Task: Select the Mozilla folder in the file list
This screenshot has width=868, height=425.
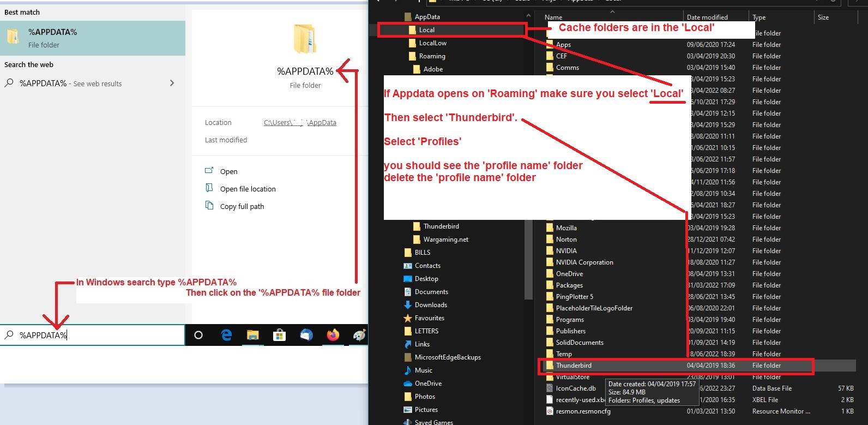Action: [x=566, y=228]
